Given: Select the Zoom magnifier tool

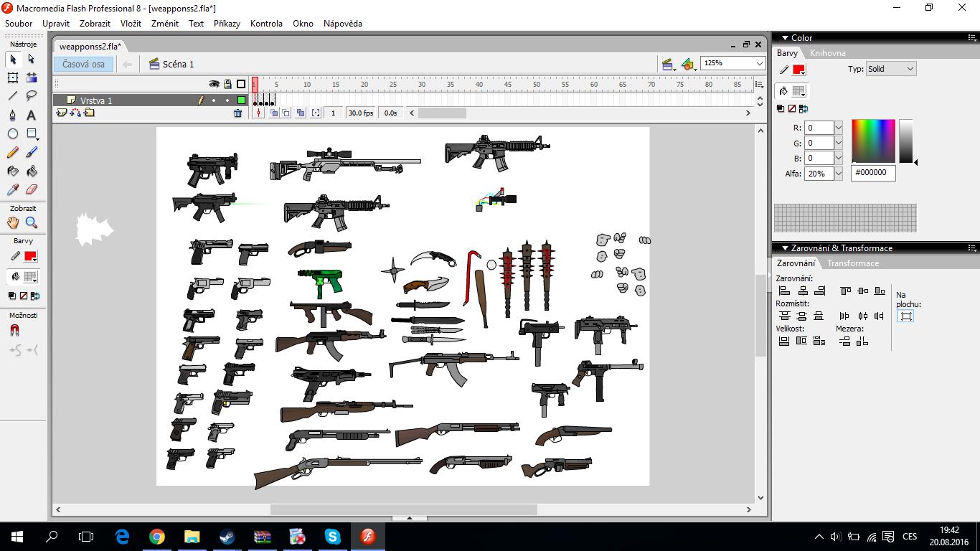Looking at the screenshot, I should [32, 222].
